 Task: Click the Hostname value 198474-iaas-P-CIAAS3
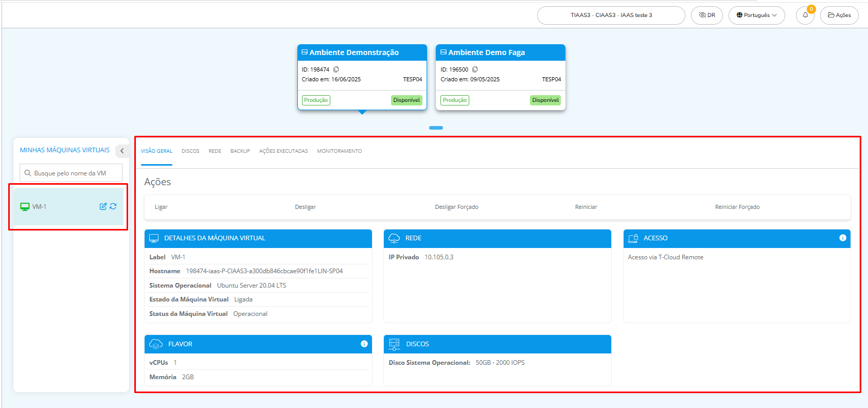tap(264, 271)
